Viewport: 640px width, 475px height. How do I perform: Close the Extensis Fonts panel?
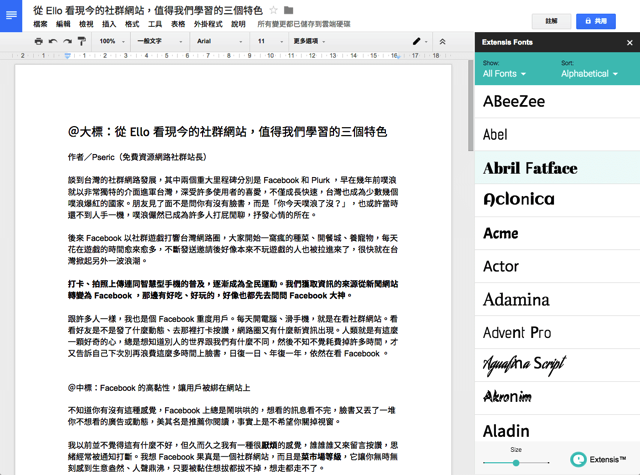click(x=629, y=42)
